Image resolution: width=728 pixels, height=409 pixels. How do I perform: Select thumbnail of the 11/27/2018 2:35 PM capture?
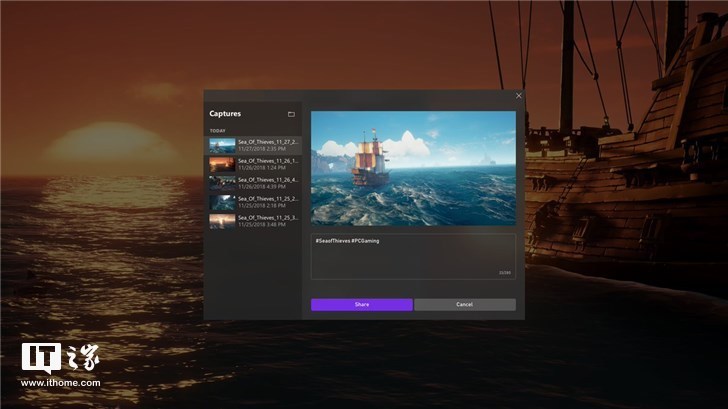pyautogui.click(x=222, y=145)
